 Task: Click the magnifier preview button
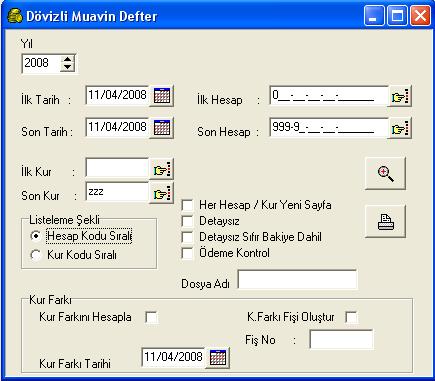tap(385, 173)
